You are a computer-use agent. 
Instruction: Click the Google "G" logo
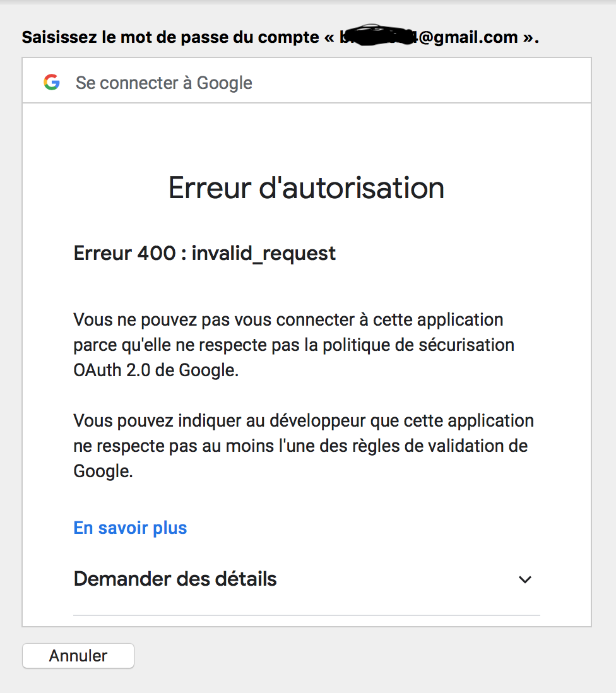[52, 82]
